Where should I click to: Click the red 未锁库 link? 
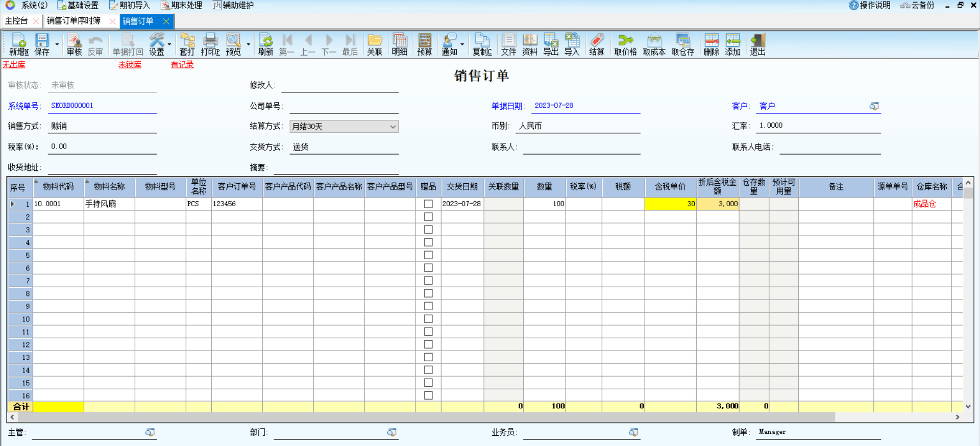click(130, 65)
